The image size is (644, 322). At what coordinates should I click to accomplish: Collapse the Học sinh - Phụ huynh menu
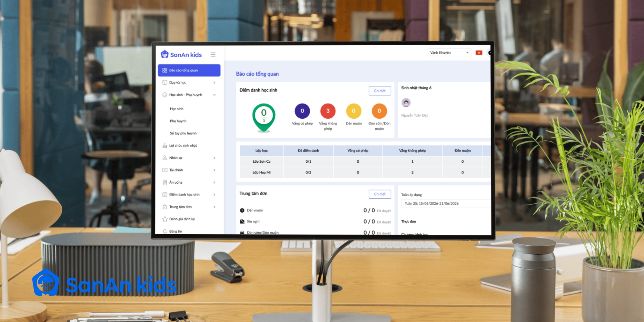189,95
